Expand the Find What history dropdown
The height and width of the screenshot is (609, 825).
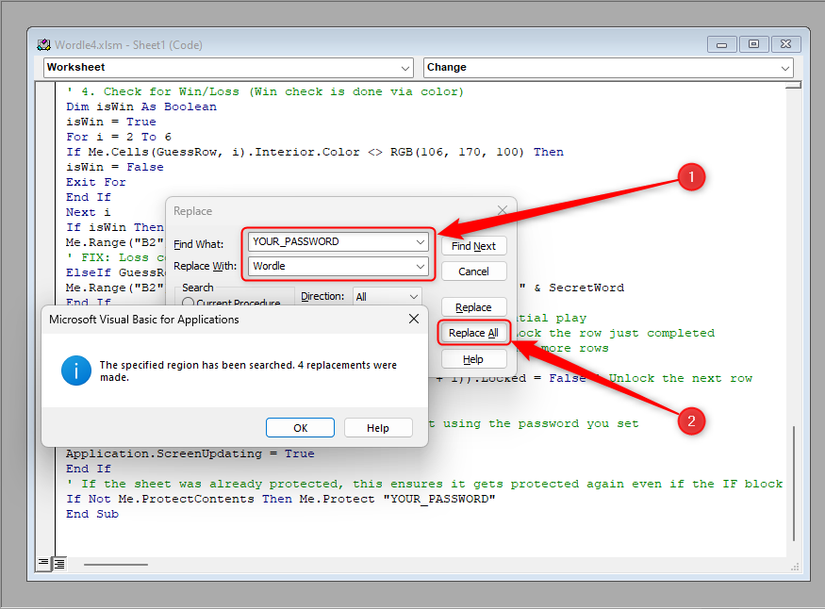coord(422,242)
